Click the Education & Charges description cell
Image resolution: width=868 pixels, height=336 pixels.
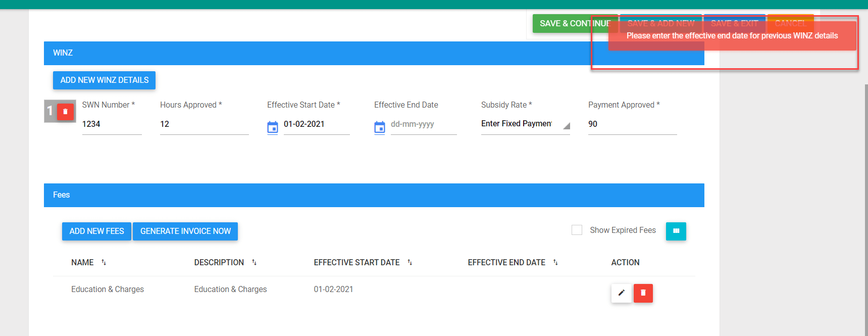click(230, 289)
